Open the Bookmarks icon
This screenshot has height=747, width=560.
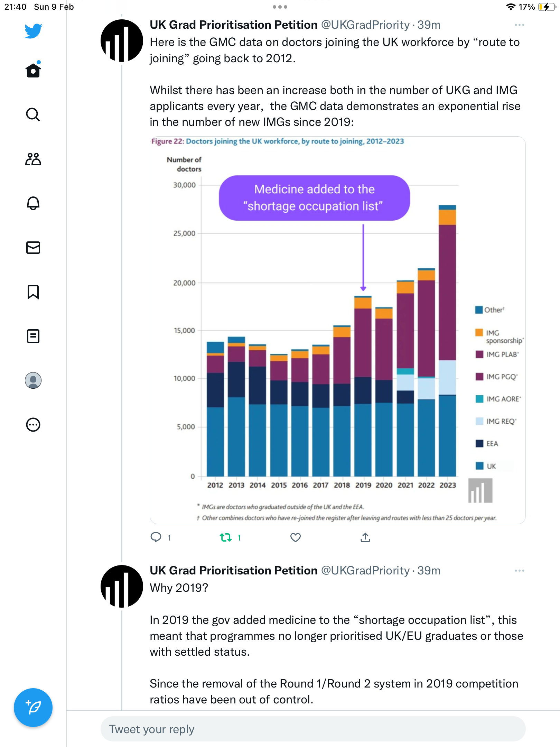pos(33,292)
